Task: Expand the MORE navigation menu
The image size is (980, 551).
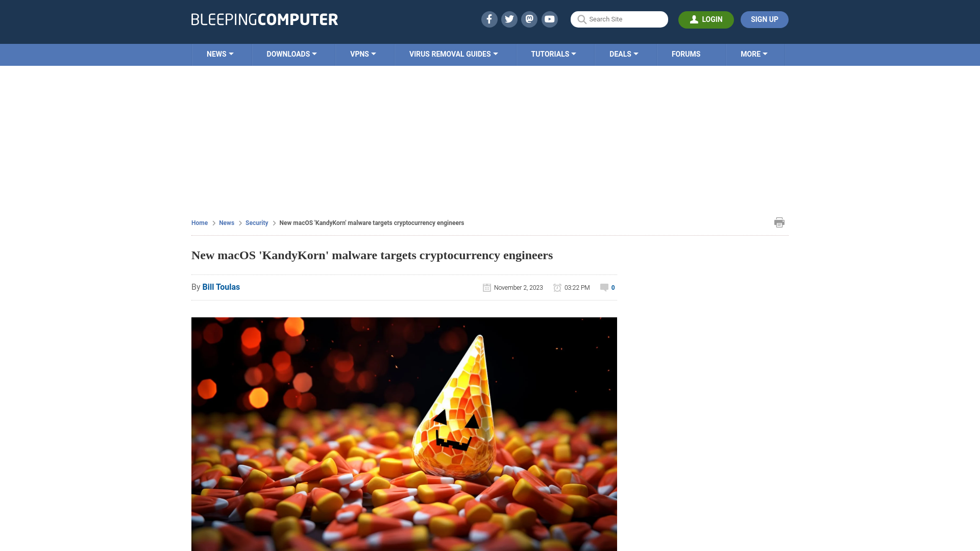Action: coord(754,54)
